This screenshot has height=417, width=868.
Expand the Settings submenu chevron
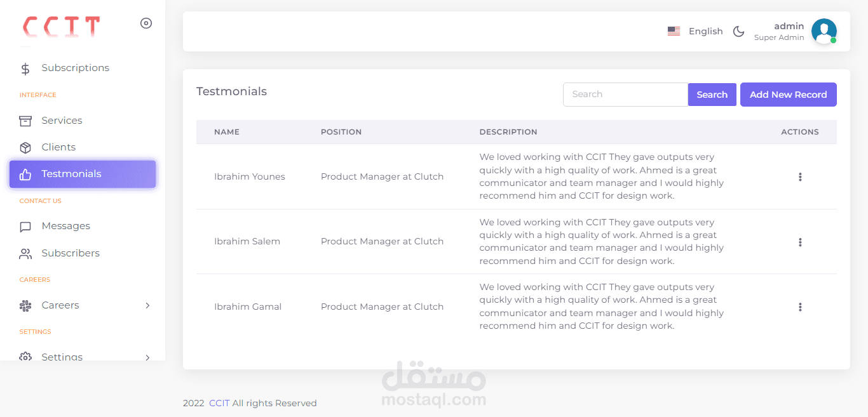(147, 357)
